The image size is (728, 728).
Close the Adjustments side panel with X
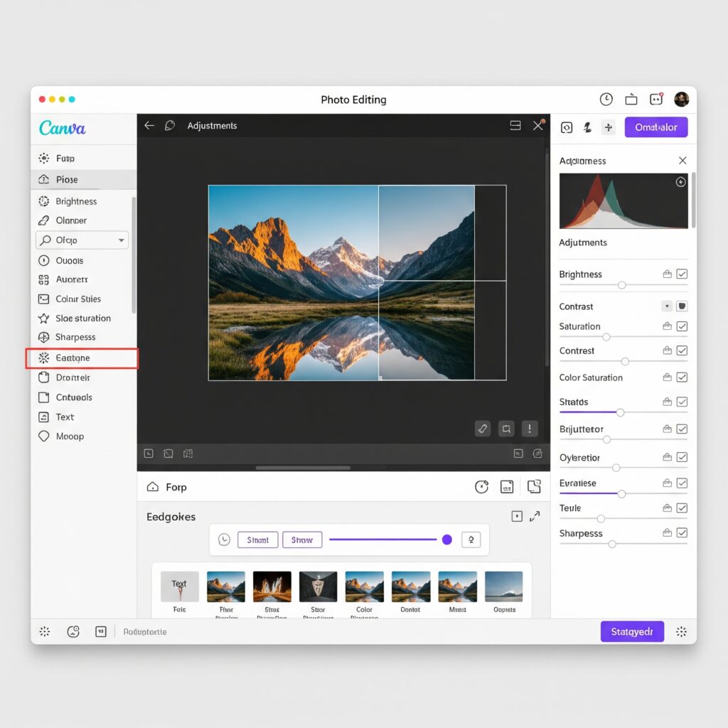click(682, 161)
